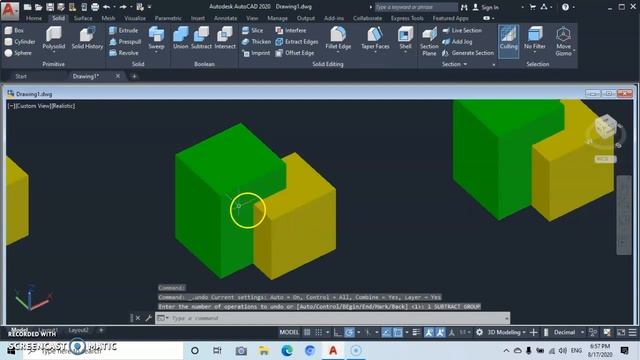Expand the Sweep tool dropdown

pyautogui.click(x=156, y=52)
